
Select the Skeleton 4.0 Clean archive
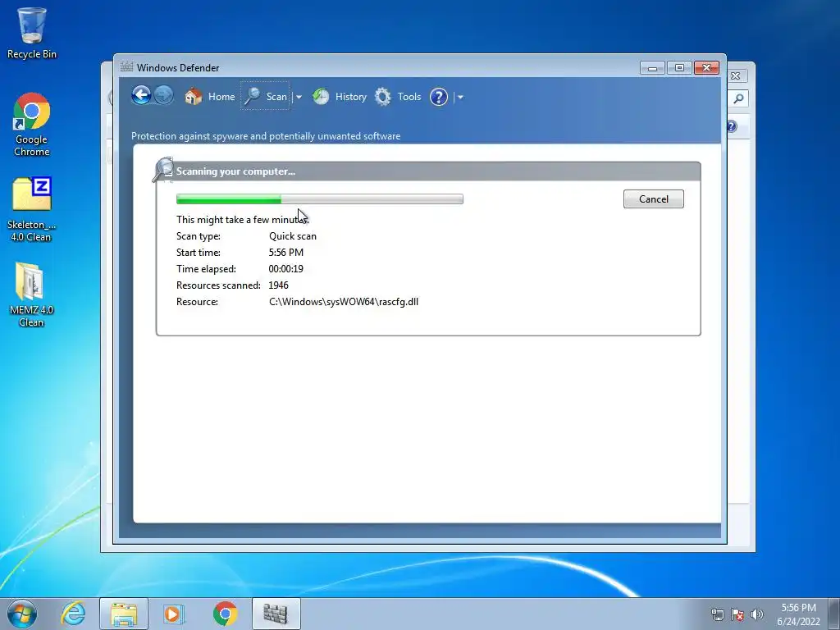(x=32, y=209)
